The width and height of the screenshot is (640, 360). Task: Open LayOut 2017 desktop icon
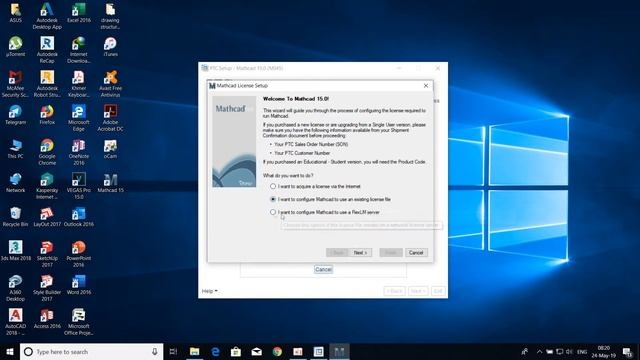47,217
